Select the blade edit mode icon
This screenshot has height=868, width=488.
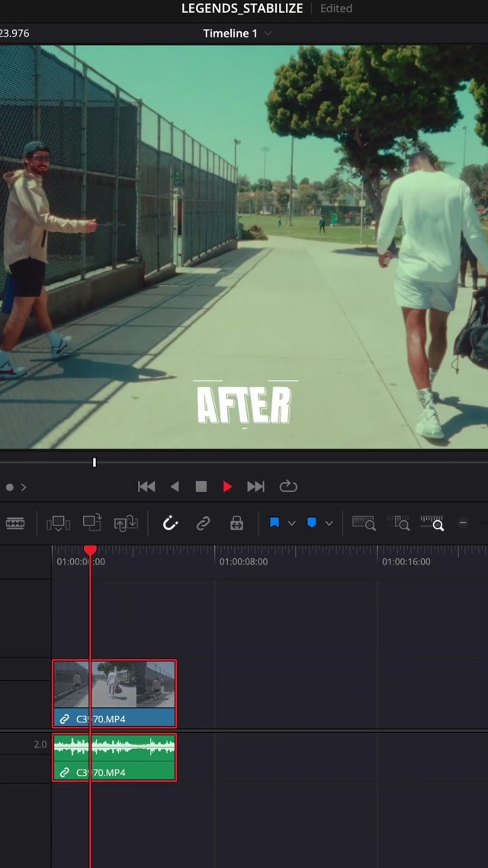pos(15,523)
